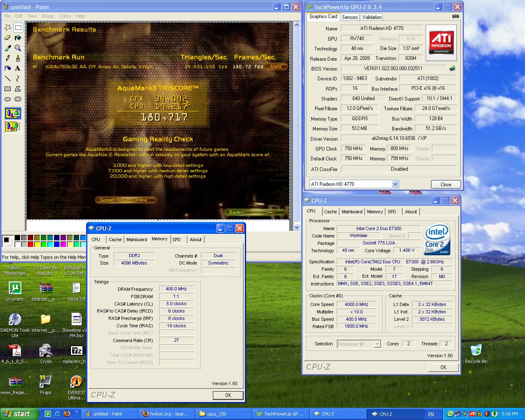525x420 pixels.
Task: Enable transparent selection mode in Paint
Action: point(13,126)
